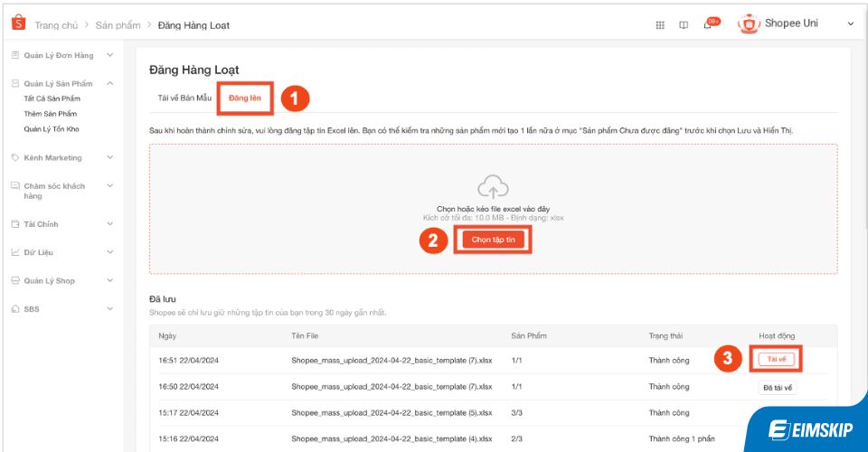This screenshot has width=868, height=452.
Task: Switch to the Tải về Bản Mẫu tab
Action: tap(184, 98)
